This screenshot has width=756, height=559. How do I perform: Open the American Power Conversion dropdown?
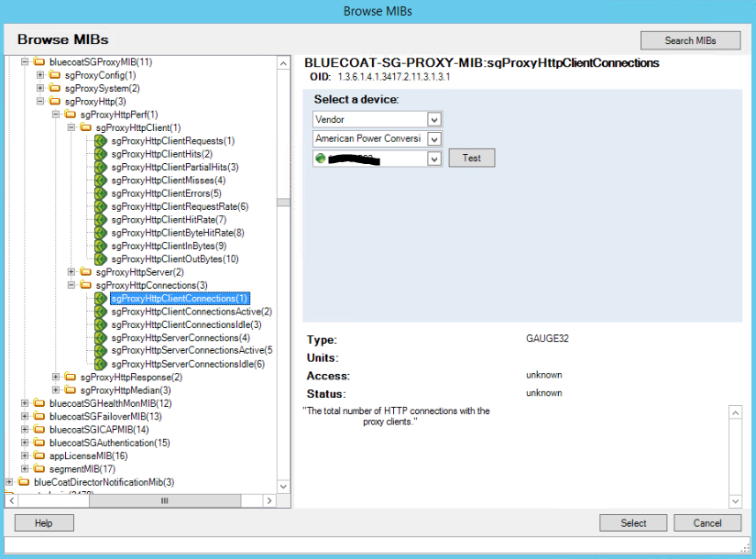(x=434, y=139)
